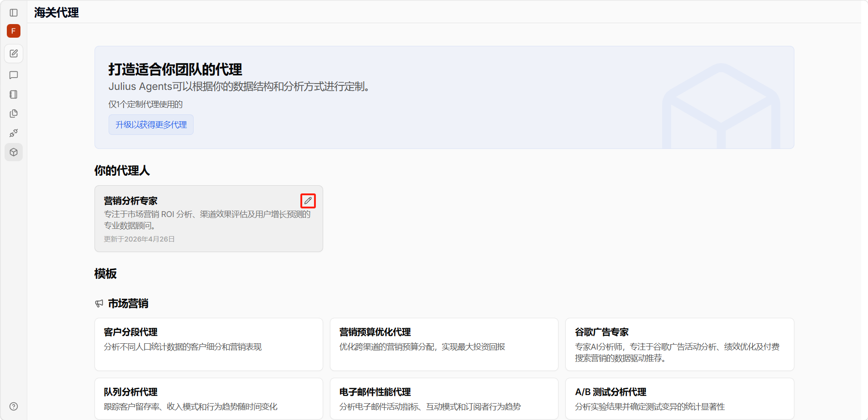Open the chats speech-bubble icon
The width and height of the screenshot is (868, 420).
[14, 75]
